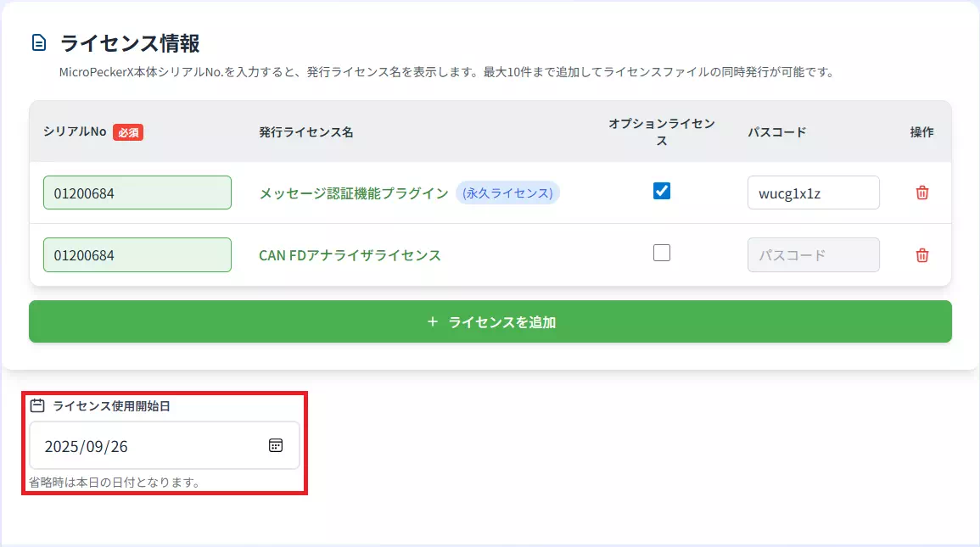Select the passcode field containing wucg1x1z
Viewport: 980px width, 547px height.
812,193
